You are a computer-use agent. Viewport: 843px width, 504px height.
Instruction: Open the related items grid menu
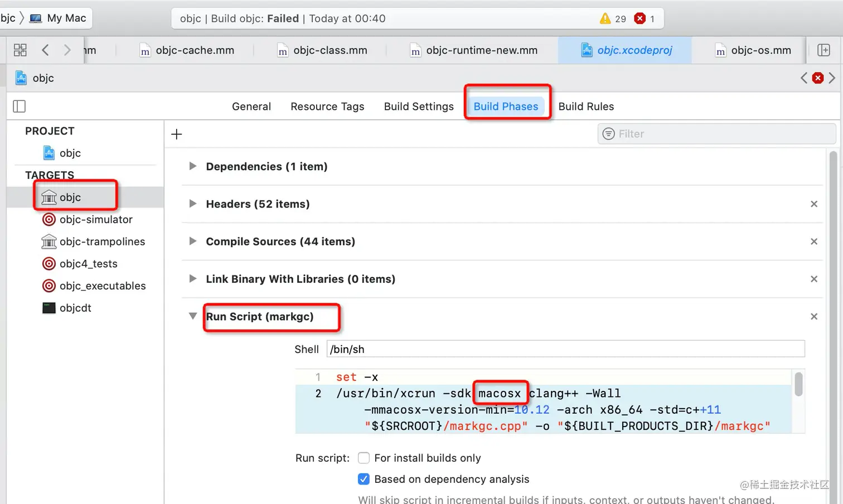pyautogui.click(x=20, y=50)
